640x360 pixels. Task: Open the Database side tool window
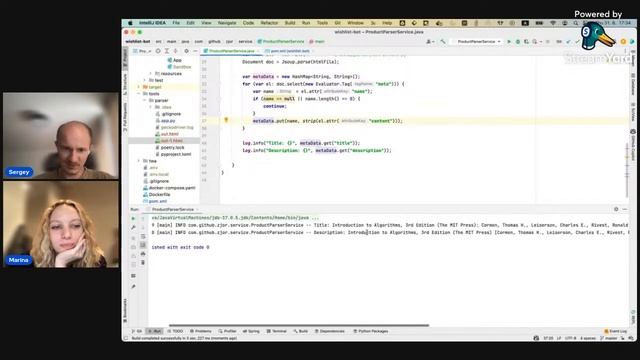[x=633, y=85]
